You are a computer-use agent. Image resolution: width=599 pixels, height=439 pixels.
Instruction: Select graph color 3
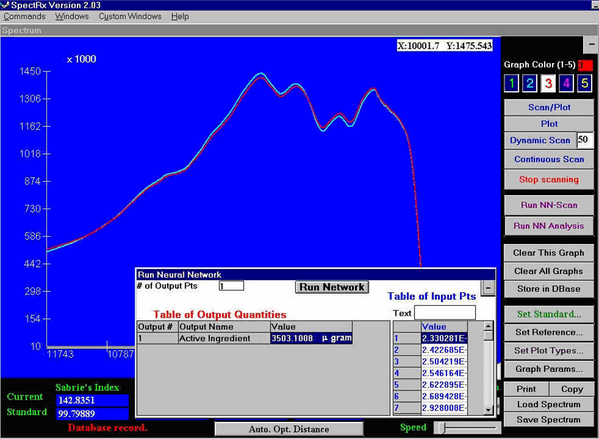tap(548, 83)
